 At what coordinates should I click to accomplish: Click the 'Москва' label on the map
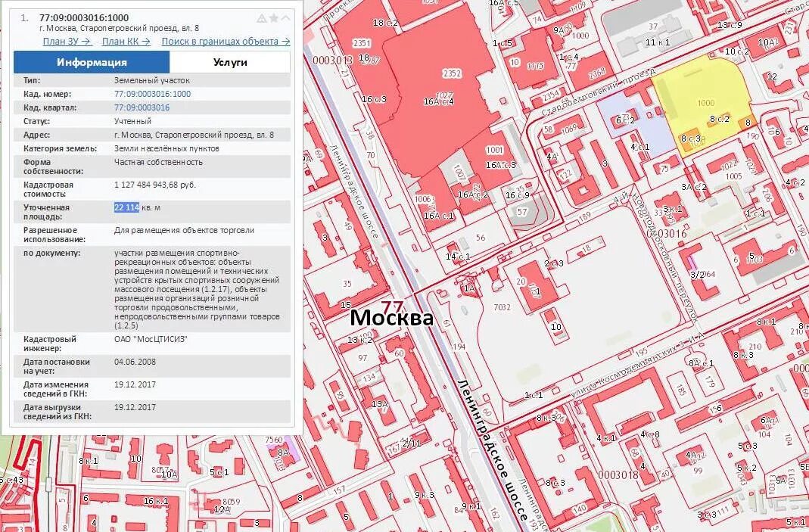coord(391,318)
